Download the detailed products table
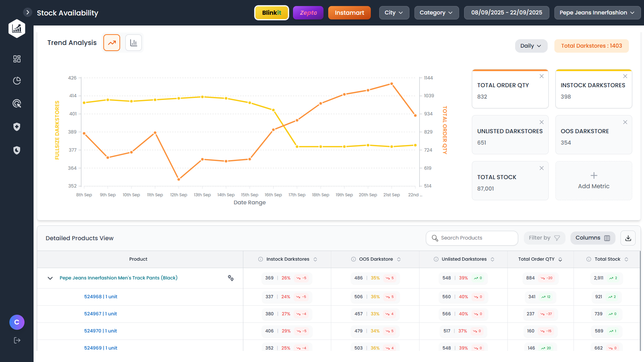Screen dimensions: 644x362 tap(628, 238)
